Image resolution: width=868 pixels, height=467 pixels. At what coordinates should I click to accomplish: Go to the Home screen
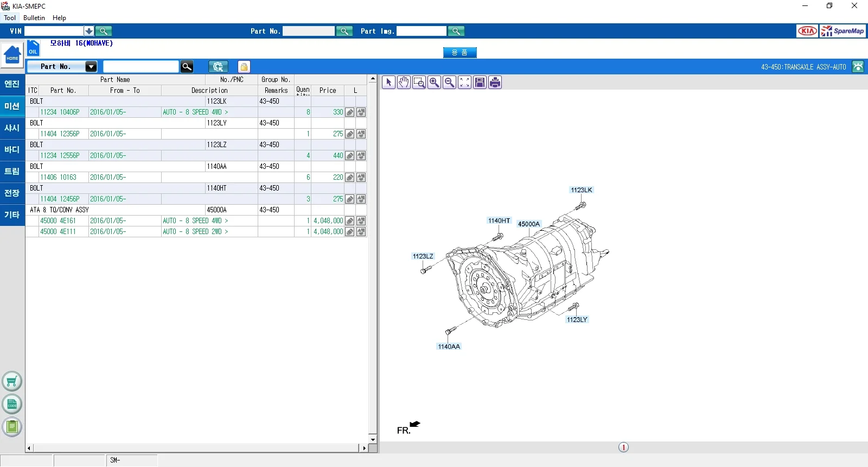pos(12,55)
